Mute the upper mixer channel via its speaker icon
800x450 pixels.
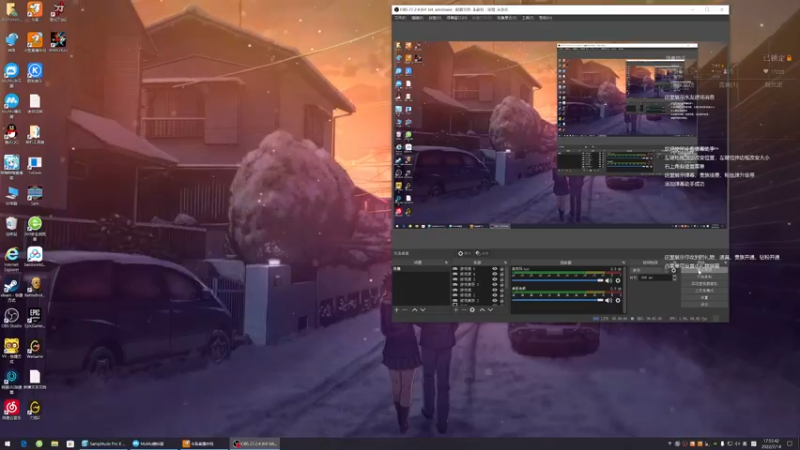click(x=608, y=281)
